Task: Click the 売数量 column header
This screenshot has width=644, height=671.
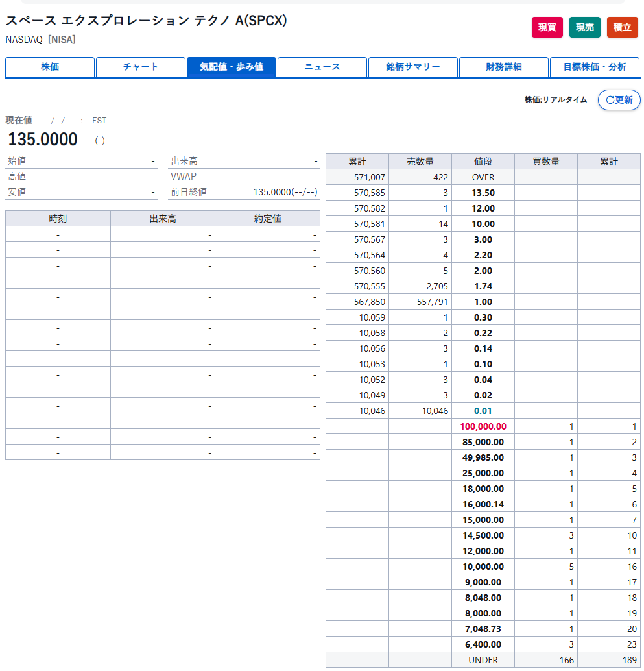Action: tap(420, 162)
